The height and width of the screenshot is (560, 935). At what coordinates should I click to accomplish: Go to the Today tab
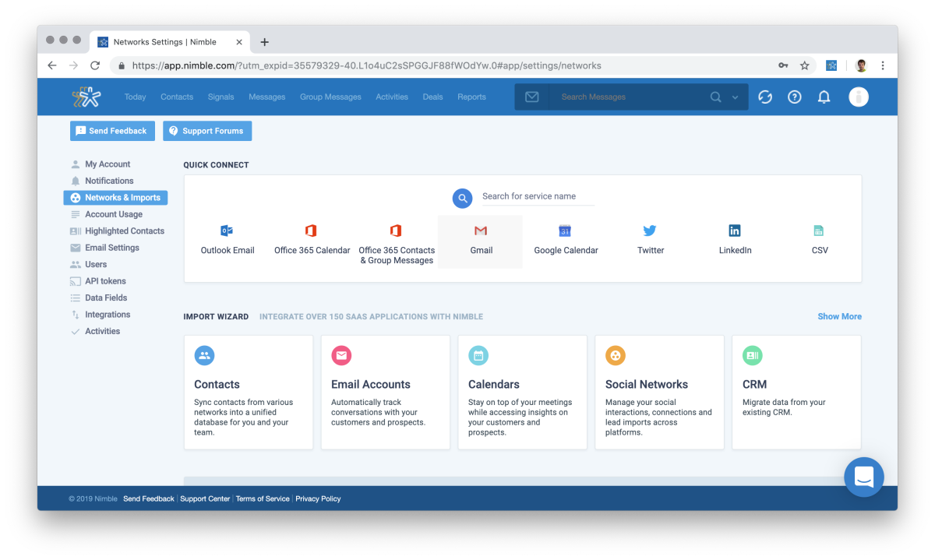(135, 97)
